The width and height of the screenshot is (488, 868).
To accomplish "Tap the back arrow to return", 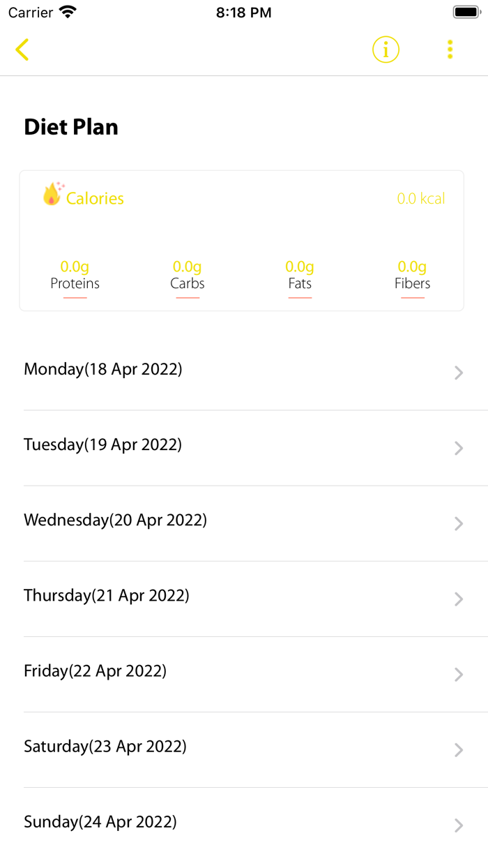I will pyautogui.click(x=22, y=50).
